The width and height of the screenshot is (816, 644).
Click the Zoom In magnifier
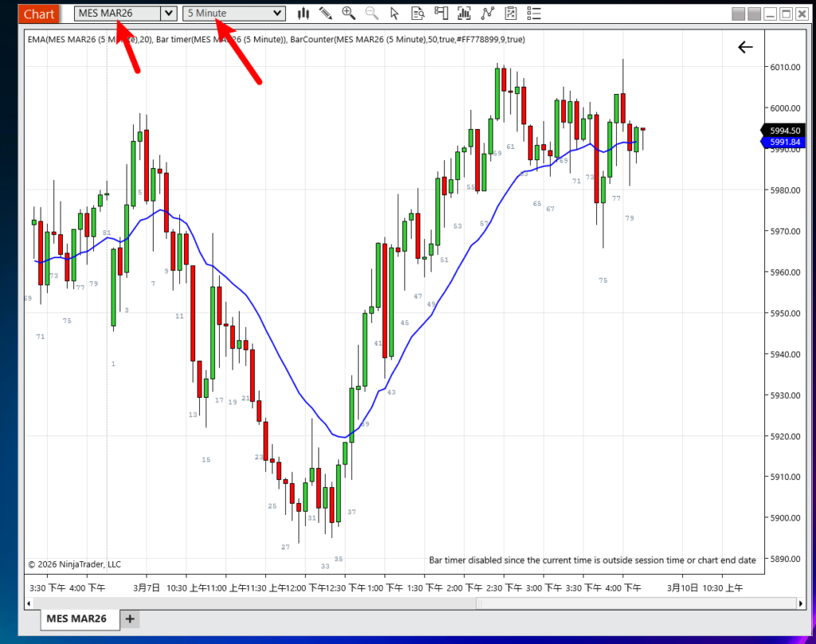pyautogui.click(x=348, y=14)
